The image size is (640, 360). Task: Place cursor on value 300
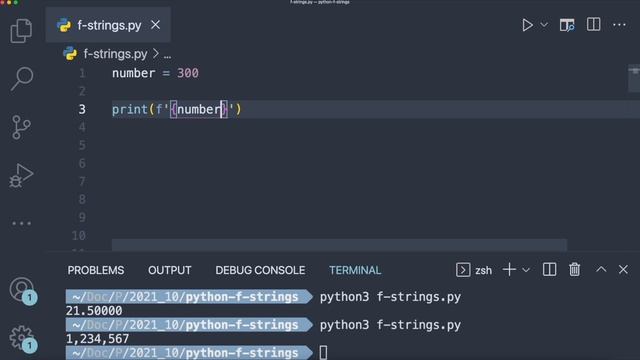coord(188,73)
